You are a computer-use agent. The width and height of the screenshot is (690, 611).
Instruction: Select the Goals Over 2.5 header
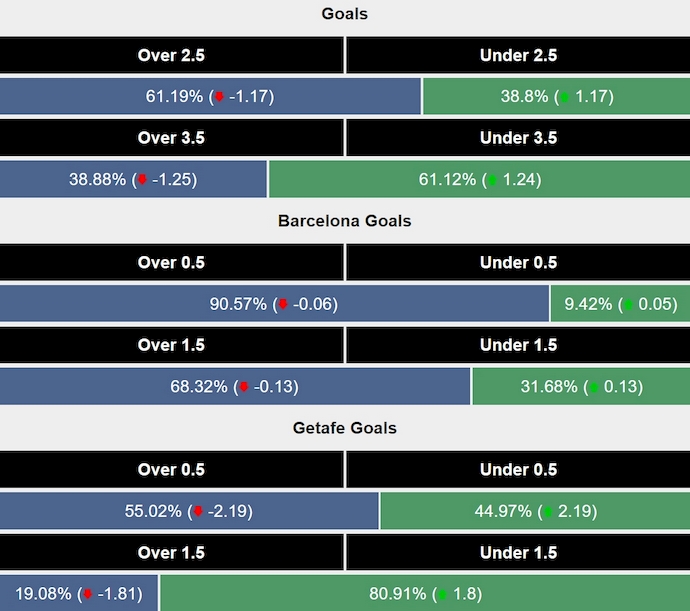(172, 55)
